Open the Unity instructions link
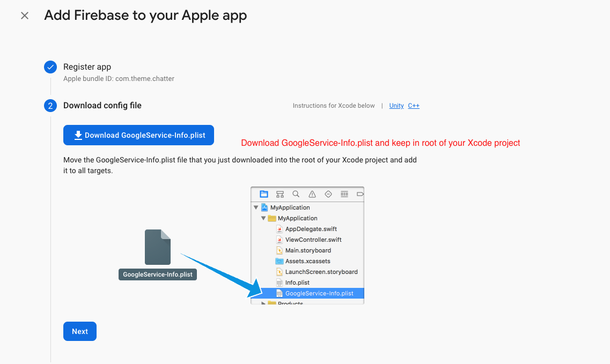Image resolution: width=610 pixels, height=364 pixels. tap(396, 106)
